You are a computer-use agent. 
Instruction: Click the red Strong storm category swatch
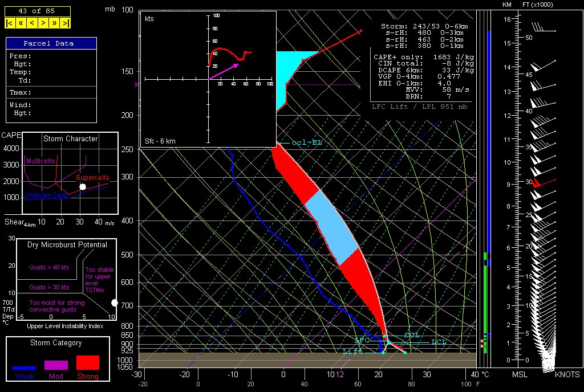(87, 362)
